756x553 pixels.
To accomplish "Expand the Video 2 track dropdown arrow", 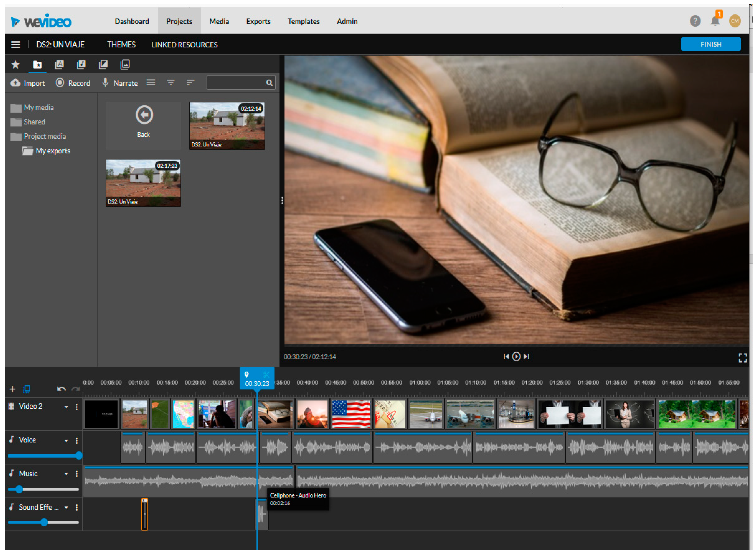I will click(x=66, y=407).
